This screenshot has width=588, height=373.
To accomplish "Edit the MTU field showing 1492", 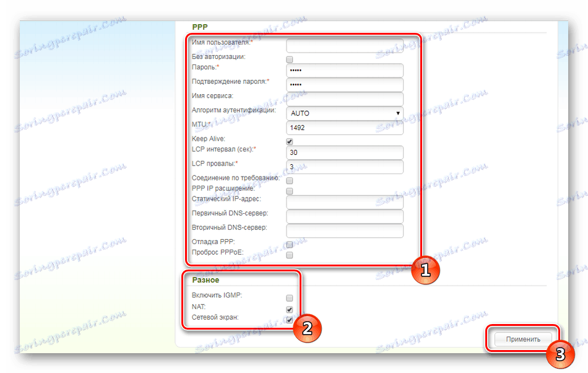I will click(345, 128).
